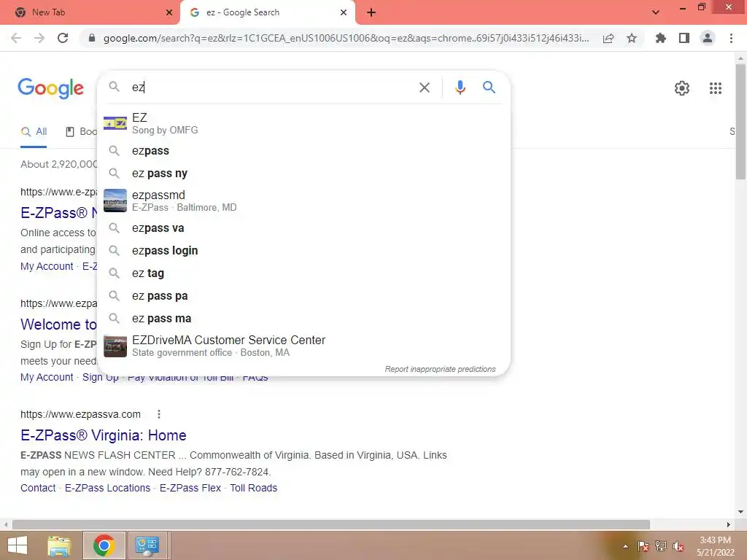Screen dimensions: 747x560
Task: Click the Chrome taskbar icon
Action: pos(104,545)
